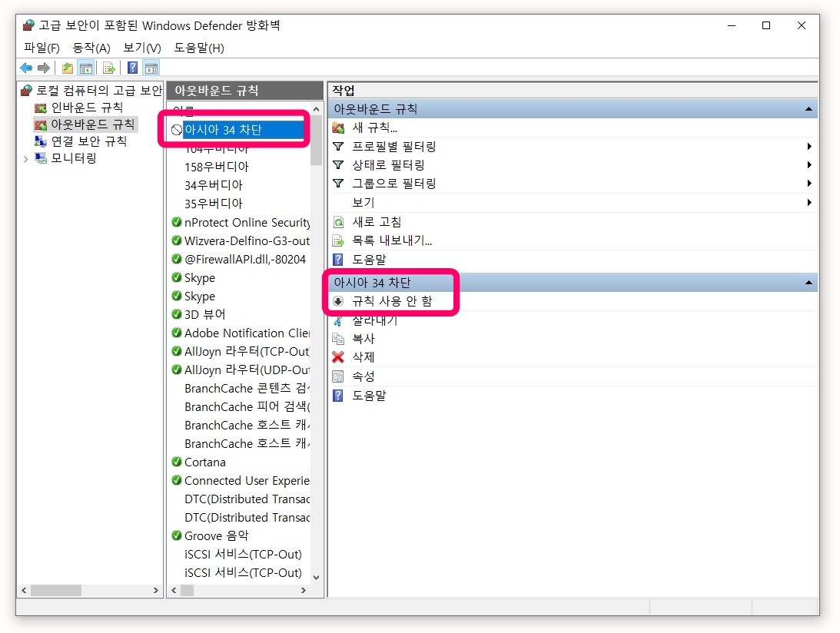This screenshot has height=633, width=840.
Task: Select 아웃바운드 규칙 in the tree
Action: tap(93, 124)
